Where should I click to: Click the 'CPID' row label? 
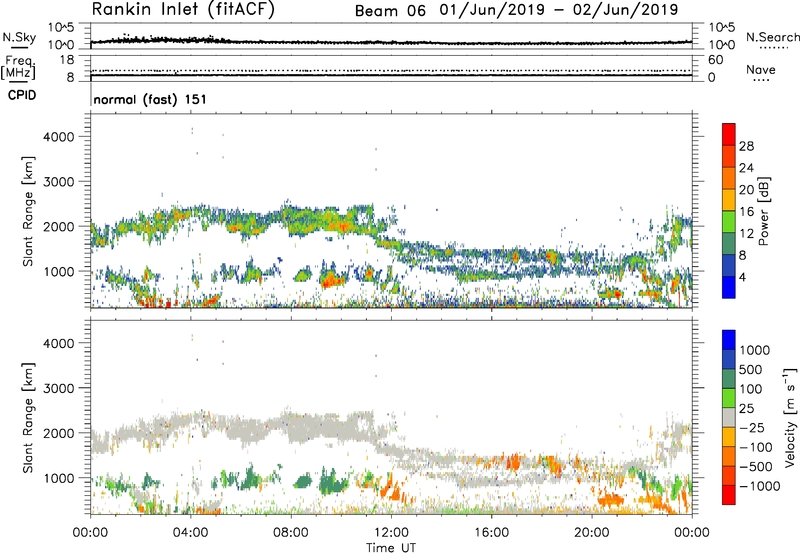click(x=22, y=95)
